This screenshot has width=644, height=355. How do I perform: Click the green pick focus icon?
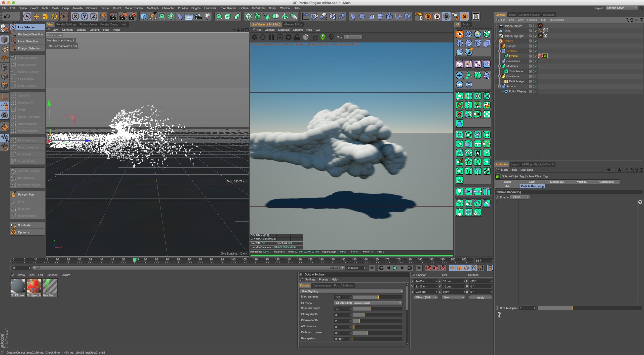[x=323, y=37]
